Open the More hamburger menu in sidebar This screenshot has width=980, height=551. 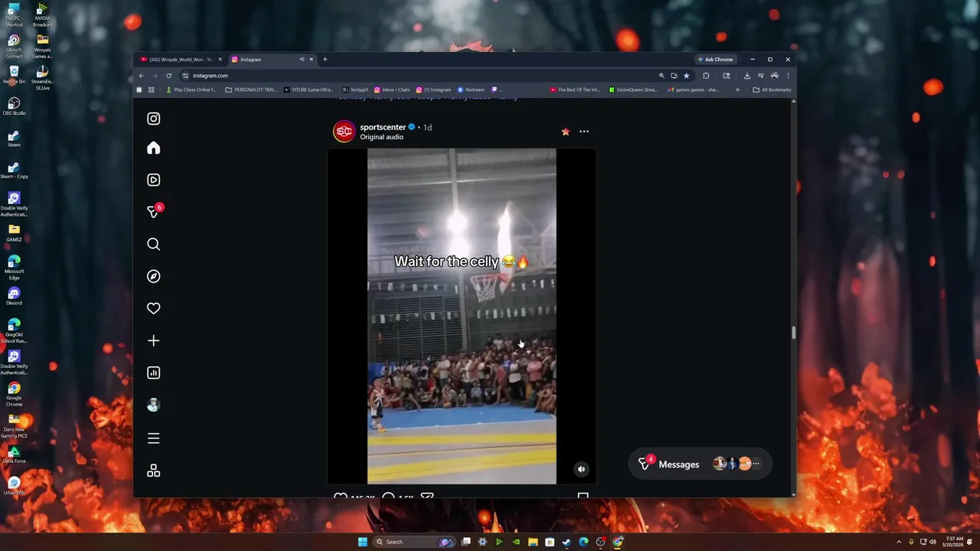153,439
